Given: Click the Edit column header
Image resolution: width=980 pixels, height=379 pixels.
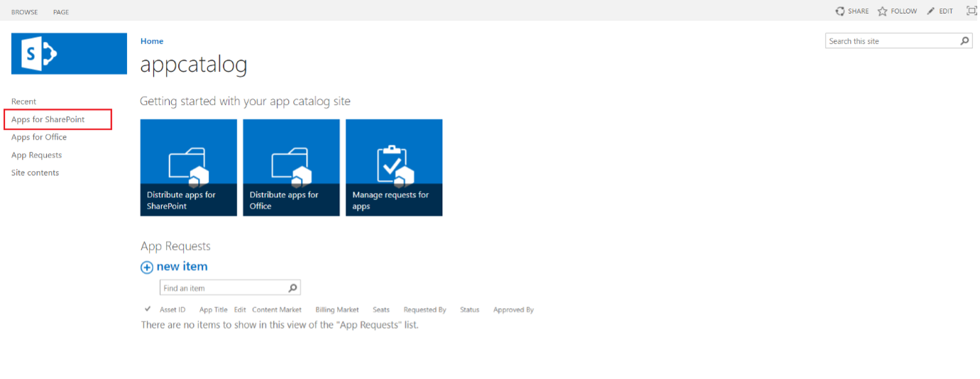Looking at the screenshot, I should pos(240,309).
